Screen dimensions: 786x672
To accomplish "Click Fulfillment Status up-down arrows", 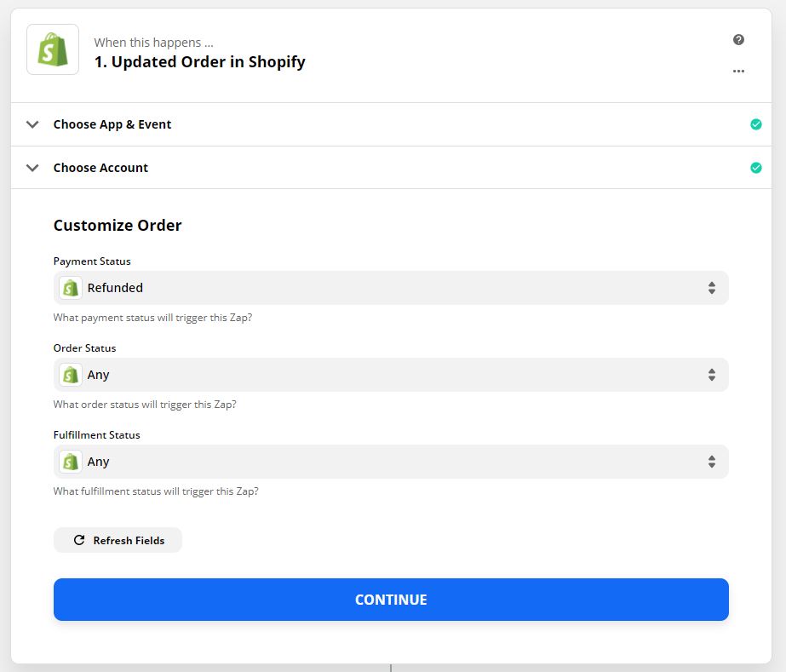I will tap(712, 462).
